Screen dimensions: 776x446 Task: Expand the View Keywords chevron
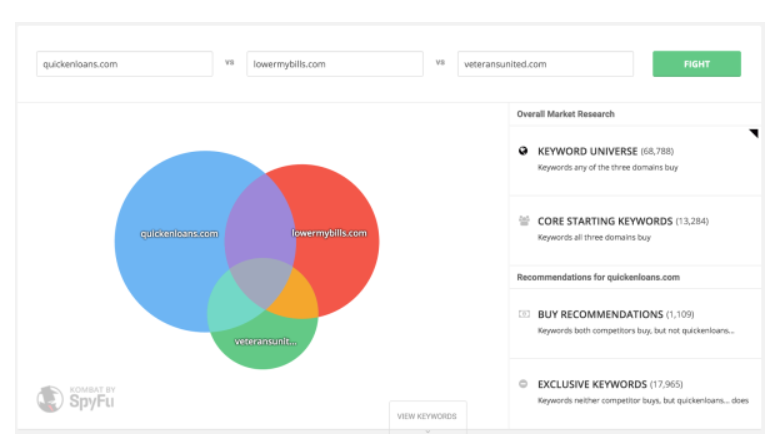428,431
